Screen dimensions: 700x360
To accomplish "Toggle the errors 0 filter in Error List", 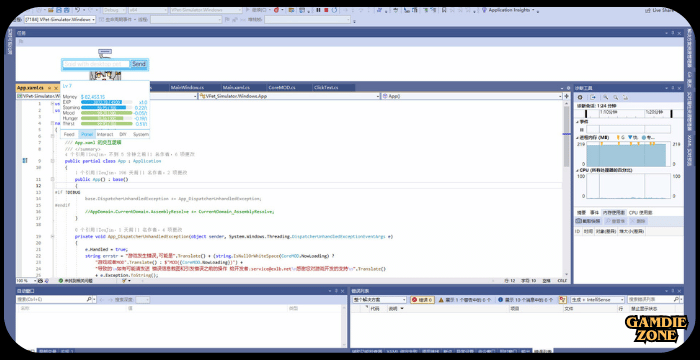I will pyautogui.click(x=422, y=300).
